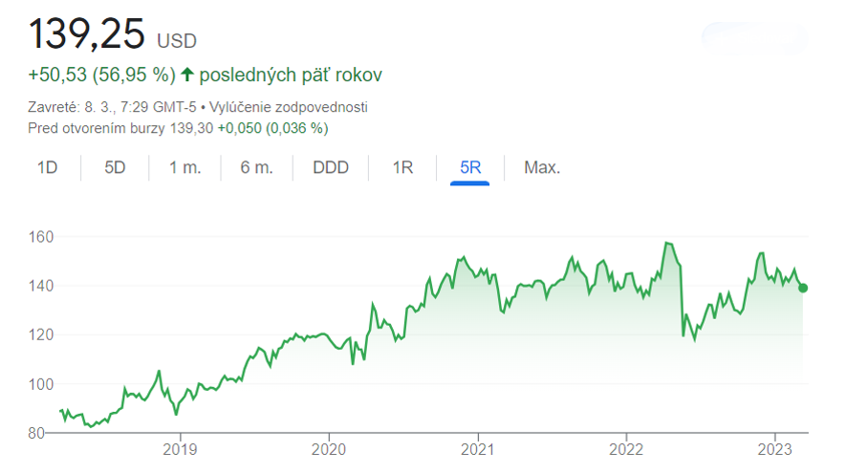Click the 2019 label on x-axis
Image resolution: width=868 pixels, height=474 pixels.
tap(180, 448)
